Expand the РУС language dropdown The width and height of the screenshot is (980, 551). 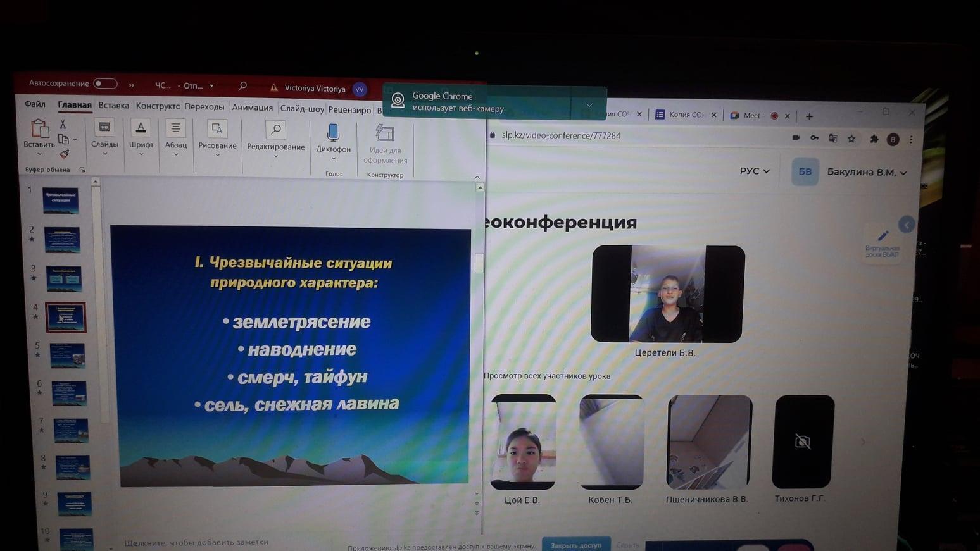tap(755, 171)
